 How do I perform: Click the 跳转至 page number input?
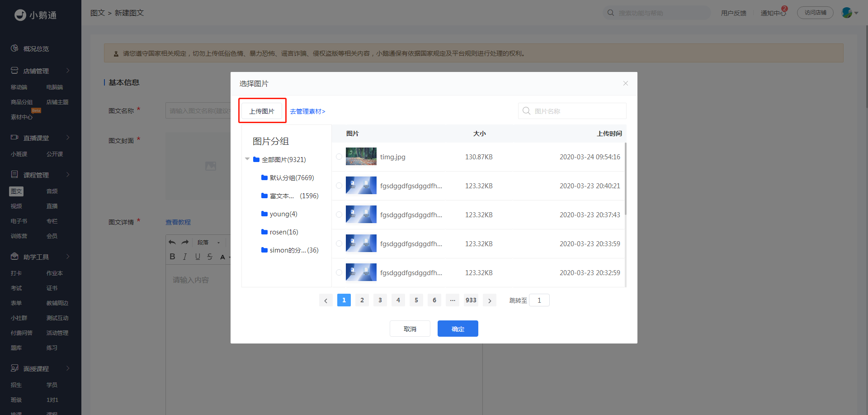point(539,300)
